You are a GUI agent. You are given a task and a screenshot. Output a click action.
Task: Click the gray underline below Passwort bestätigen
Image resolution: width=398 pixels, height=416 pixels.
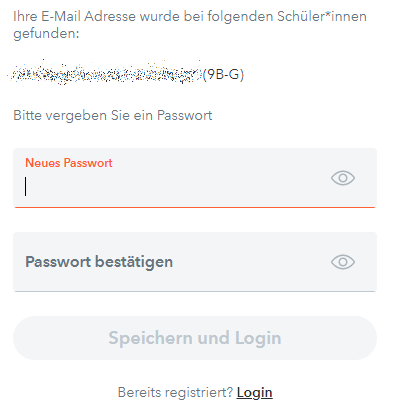click(195, 291)
